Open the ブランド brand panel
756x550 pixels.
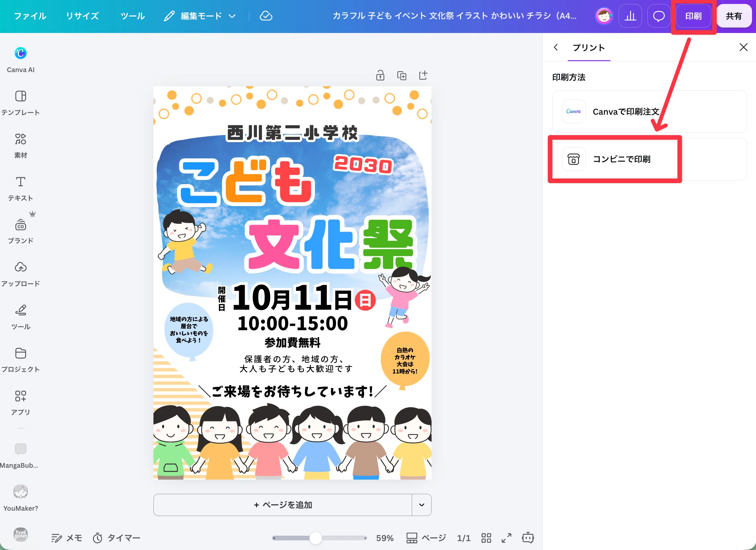(20, 231)
